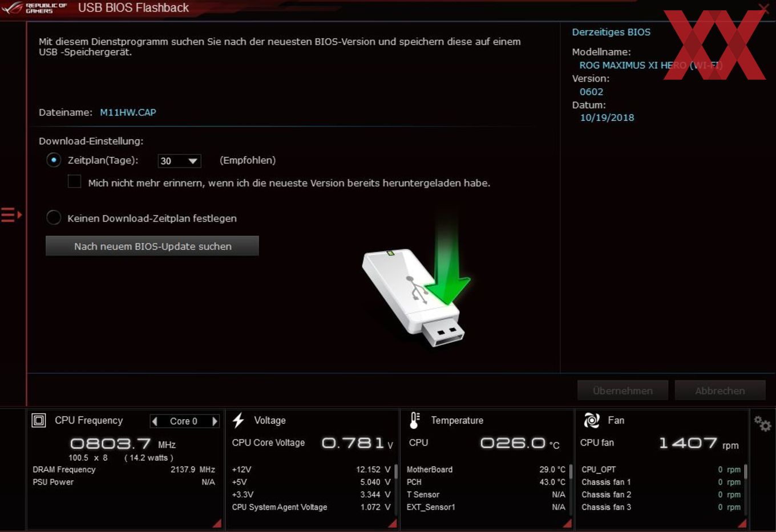Click the Fan panel scrollbar
The height and width of the screenshot is (532, 776).
tap(745, 472)
